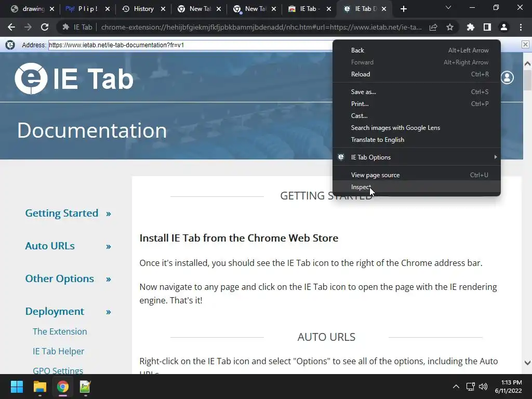Switch to the IE Tab - tab
The image size is (532, 399).
click(309, 9)
